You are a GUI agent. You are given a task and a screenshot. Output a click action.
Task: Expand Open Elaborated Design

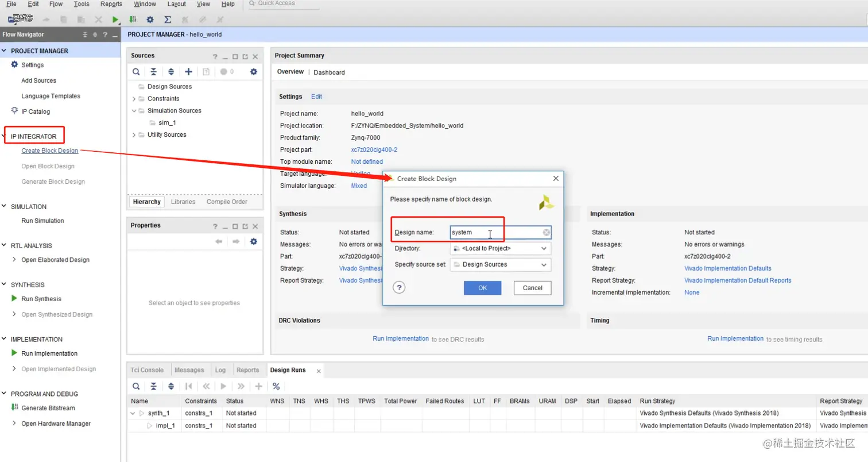[x=14, y=260]
